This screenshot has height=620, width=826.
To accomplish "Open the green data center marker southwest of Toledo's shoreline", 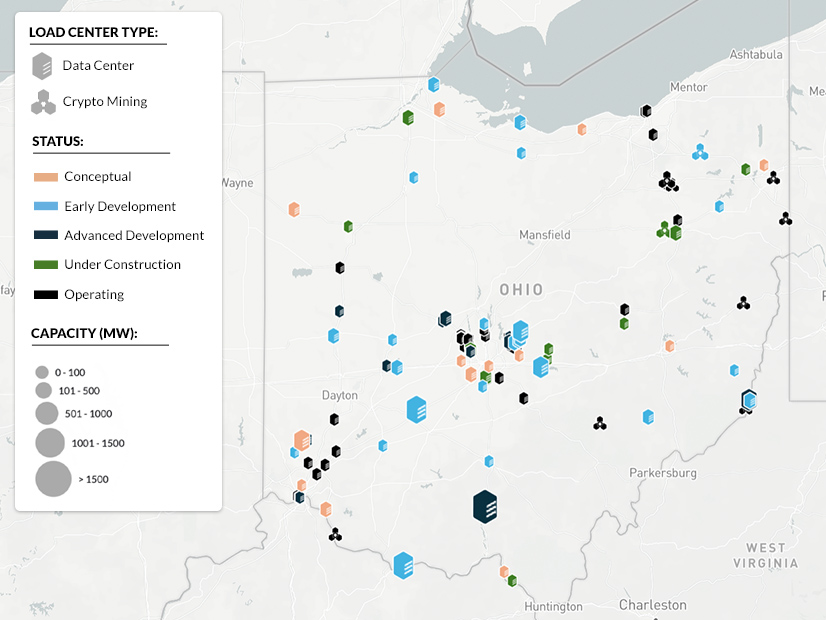I will point(408,117).
